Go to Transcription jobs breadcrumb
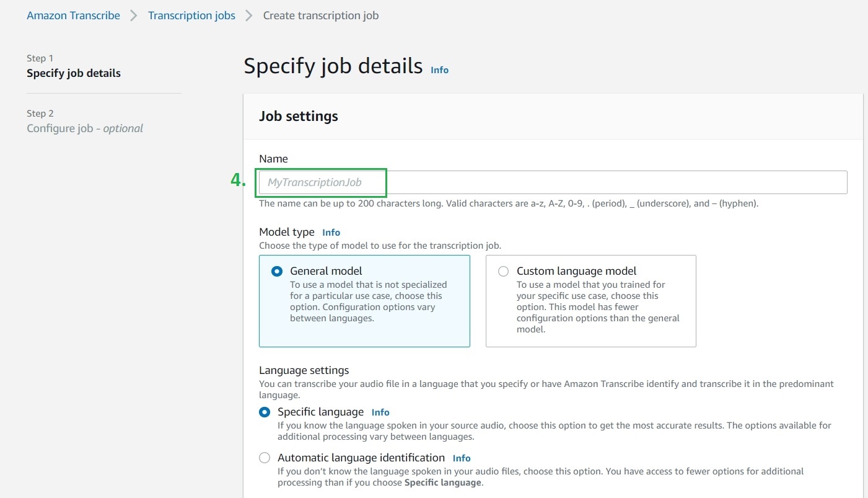The height and width of the screenshot is (498, 868). [x=191, y=16]
